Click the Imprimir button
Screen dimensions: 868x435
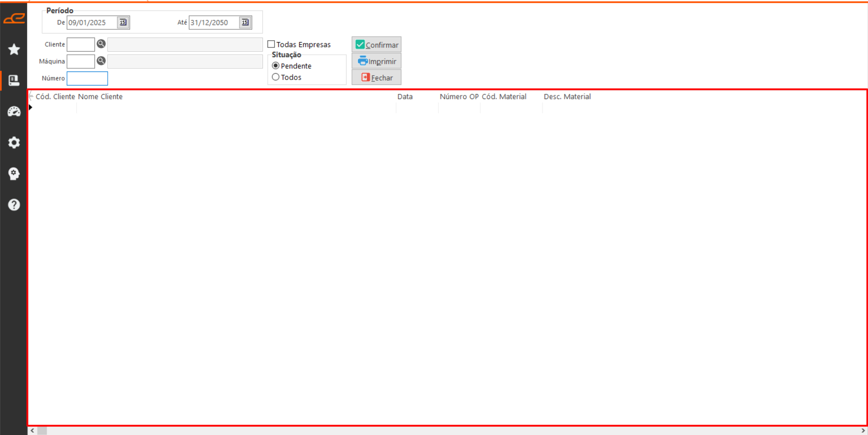click(376, 61)
